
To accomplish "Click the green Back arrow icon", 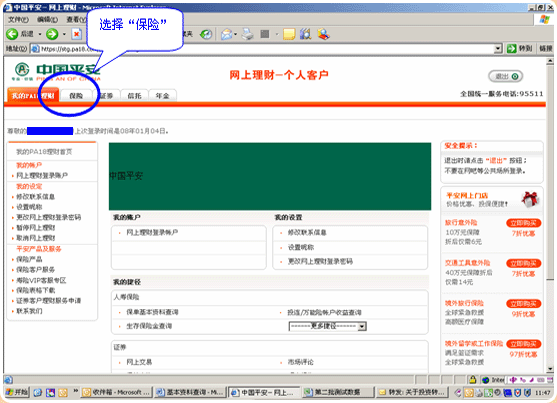I will [x=12, y=34].
